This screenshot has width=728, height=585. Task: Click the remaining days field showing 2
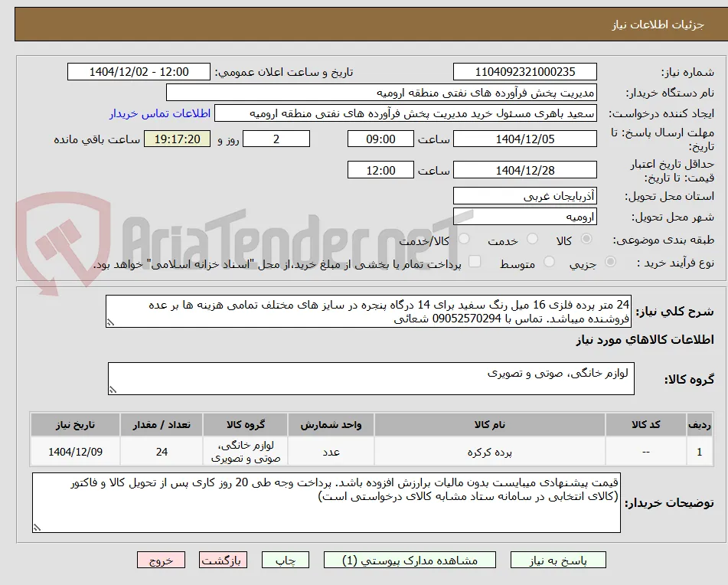point(276,139)
